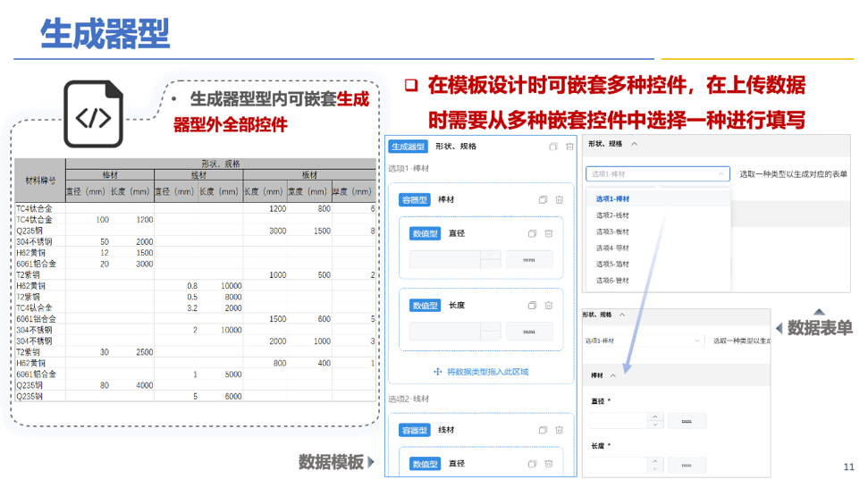Click the 生成器型 blue tag
The width and height of the screenshot is (868, 488).
[409, 147]
